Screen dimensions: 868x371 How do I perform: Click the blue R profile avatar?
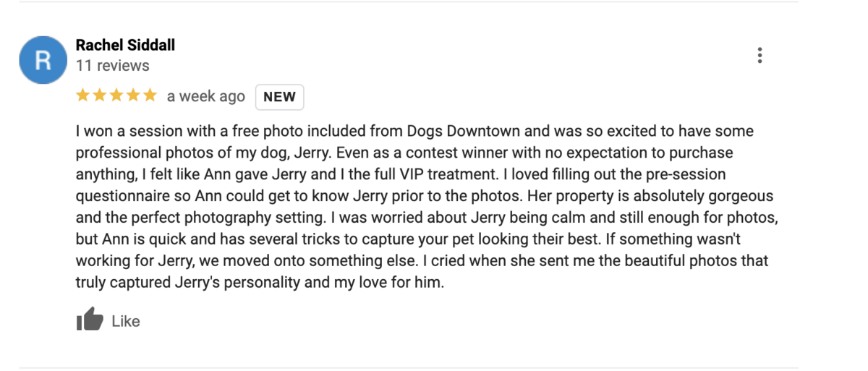[43, 61]
